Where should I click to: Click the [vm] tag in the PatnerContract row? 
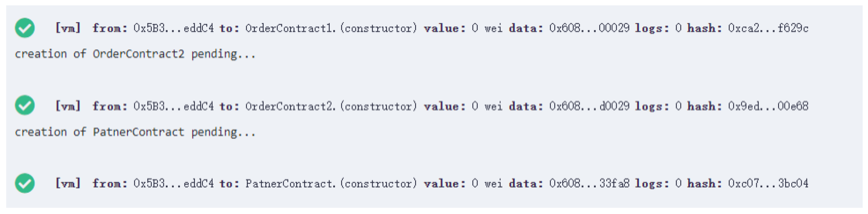[x=68, y=184]
